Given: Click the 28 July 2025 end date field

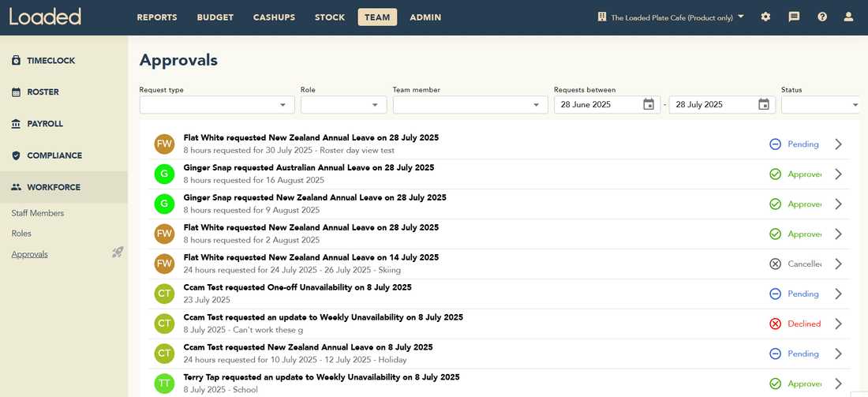Looking at the screenshot, I should pos(722,105).
